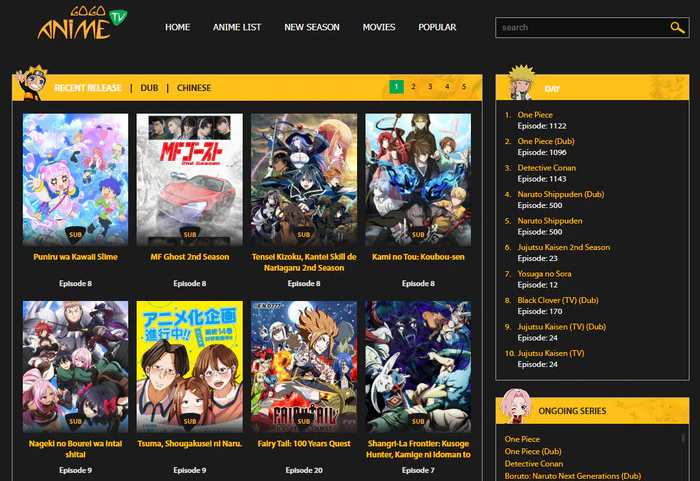The image size is (700, 481).
Task: Click Detective Conan in Ongoing Series
Action: pyautogui.click(x=533, y=464)
